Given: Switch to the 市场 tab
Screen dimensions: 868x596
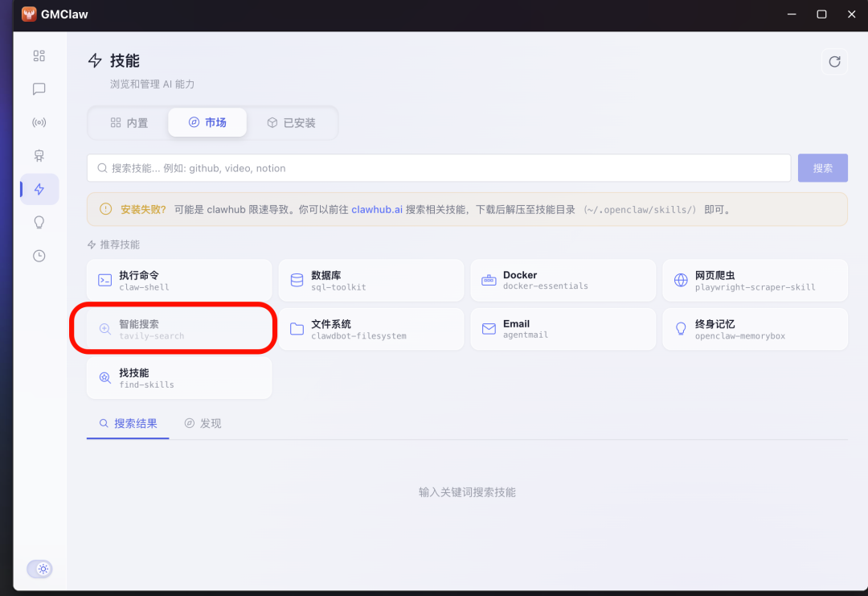Looking at the screenshot, I should click(x=207, y=122).
